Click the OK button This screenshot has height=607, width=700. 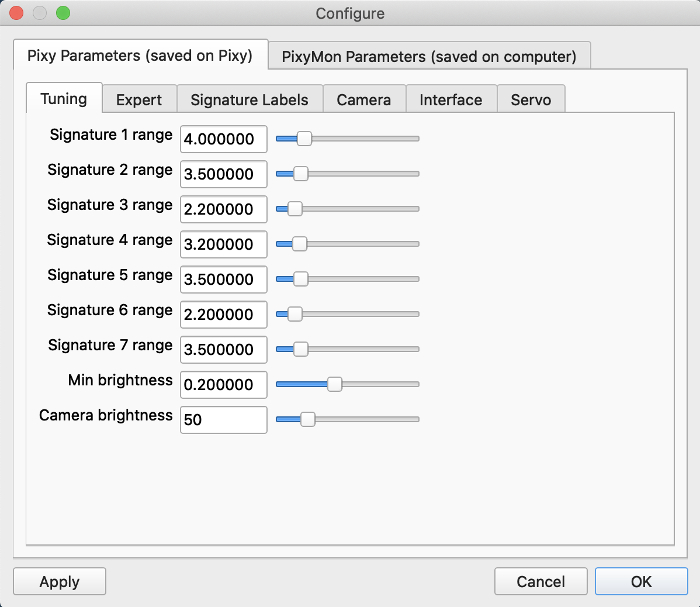tap(641, 581)
